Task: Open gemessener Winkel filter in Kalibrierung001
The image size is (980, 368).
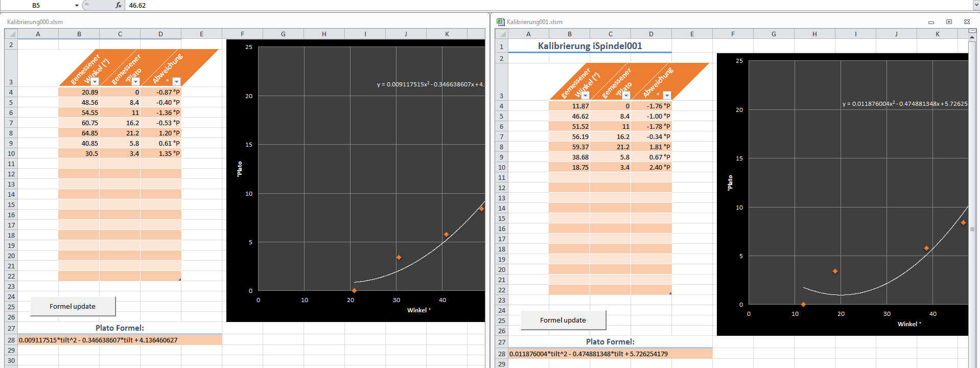Action: [585, 96]
